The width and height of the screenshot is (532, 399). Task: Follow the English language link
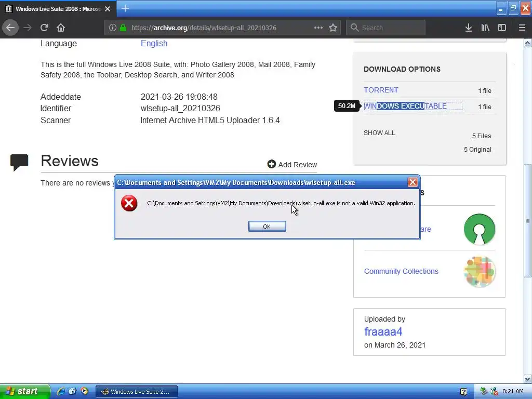(x=154, y=44)
